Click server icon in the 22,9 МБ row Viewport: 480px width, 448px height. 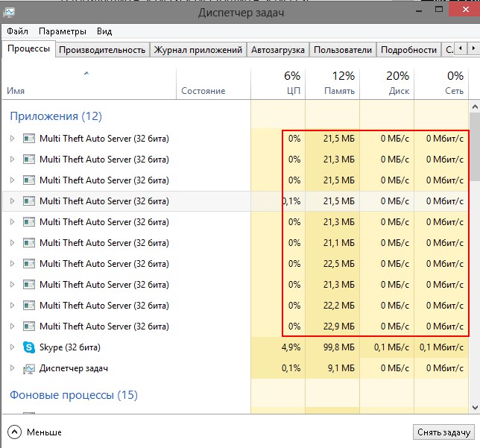click(29, 326)
